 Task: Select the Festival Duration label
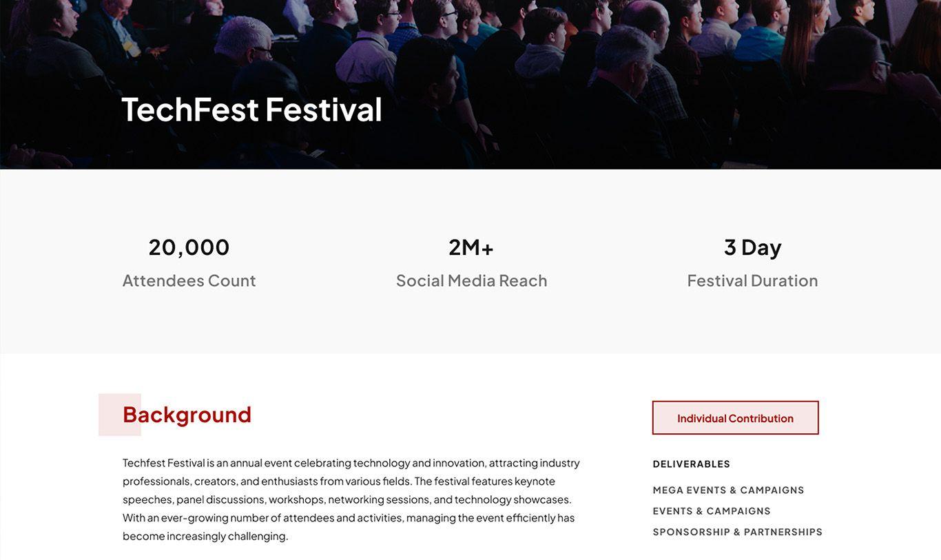click(752, 280)
